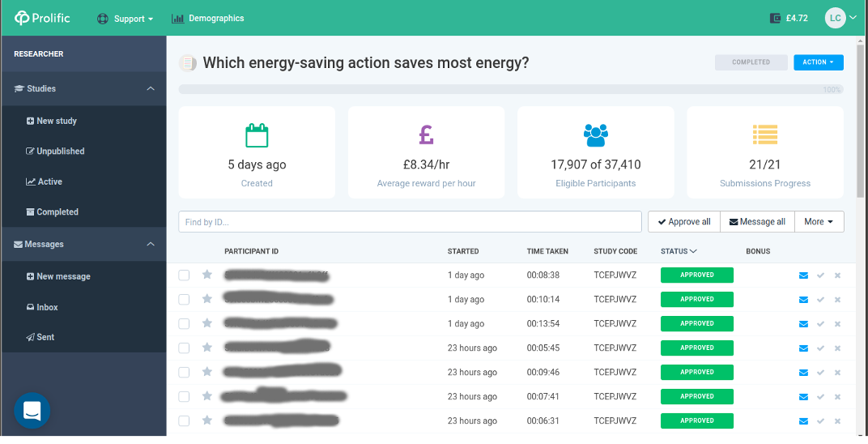Click the study document icon beside title
This screenshot has height=444, width=868.
[188, 63]
